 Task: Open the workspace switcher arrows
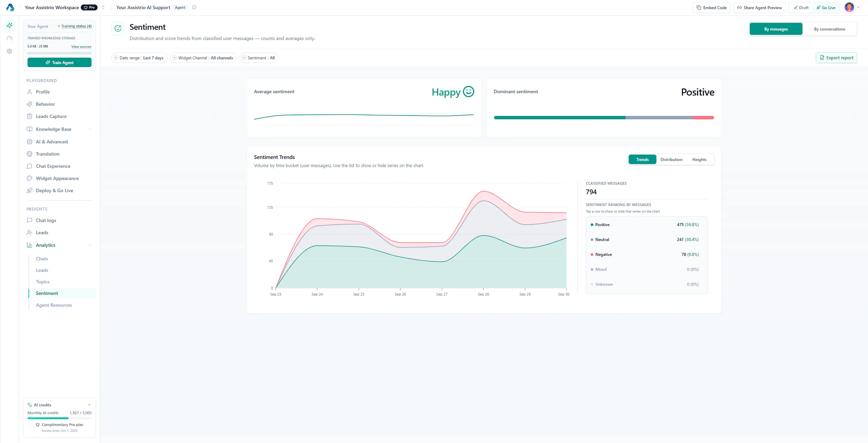103,7
